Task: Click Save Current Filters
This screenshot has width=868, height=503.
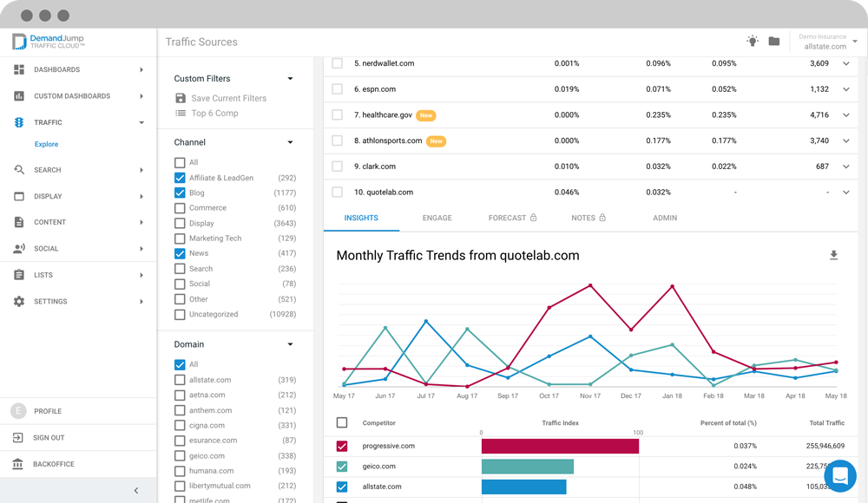Action: pyautogui.click(x=228, y=98)
